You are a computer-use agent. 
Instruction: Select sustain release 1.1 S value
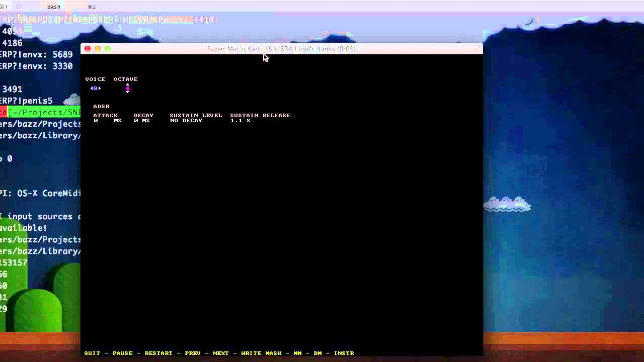(x=240, y=121)
